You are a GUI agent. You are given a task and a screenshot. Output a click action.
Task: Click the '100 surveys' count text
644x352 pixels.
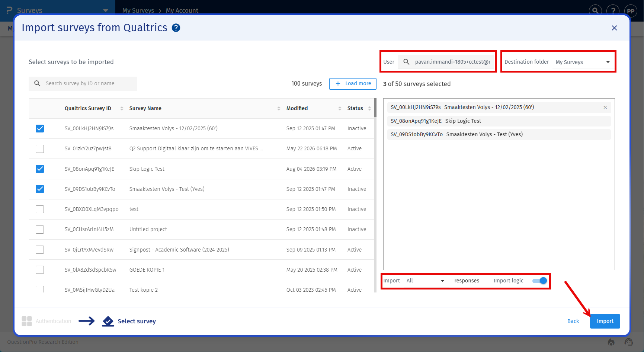click(307, 83)
